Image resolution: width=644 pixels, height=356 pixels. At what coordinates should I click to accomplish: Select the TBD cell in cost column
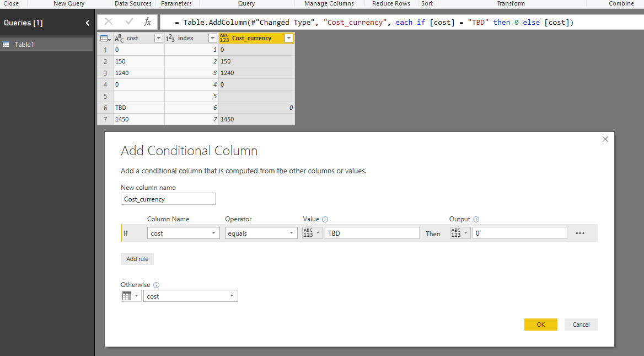139,108
